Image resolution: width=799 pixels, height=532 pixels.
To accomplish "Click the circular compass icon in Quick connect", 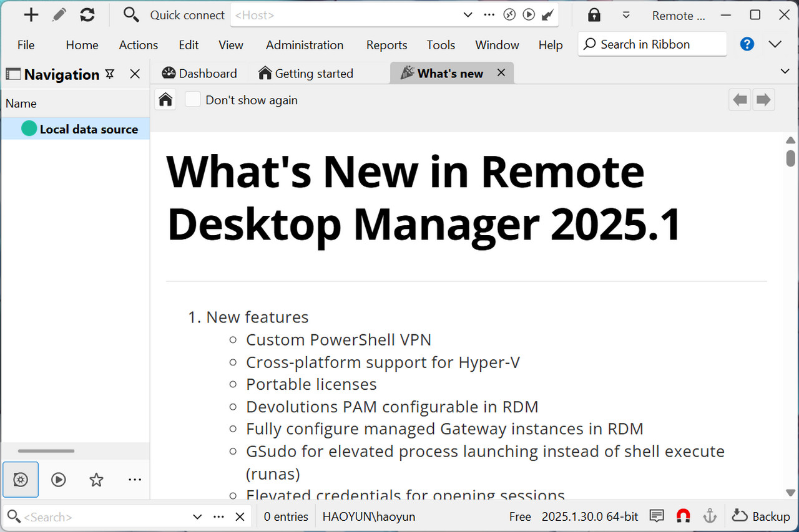I will [509, 15].
